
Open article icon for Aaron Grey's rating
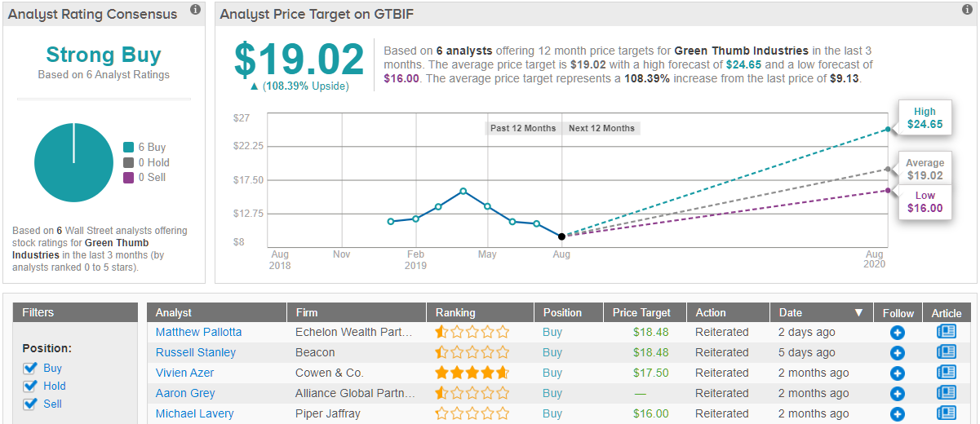[x=947, y=393]
